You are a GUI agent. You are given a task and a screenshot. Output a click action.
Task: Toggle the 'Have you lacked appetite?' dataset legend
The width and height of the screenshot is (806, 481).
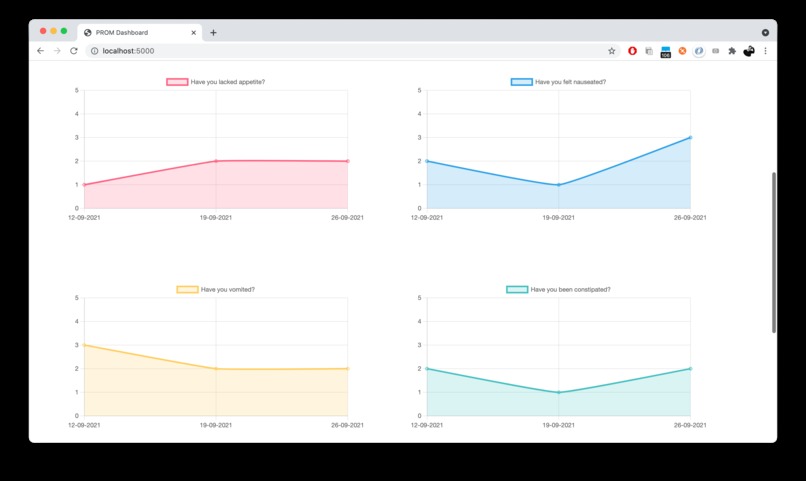(x=216, y=82)
